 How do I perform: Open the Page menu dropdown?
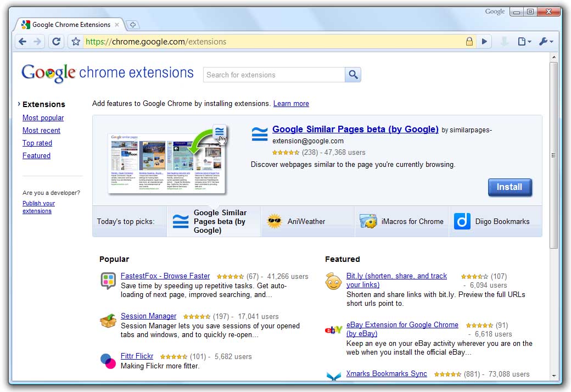tap(524, 42)
